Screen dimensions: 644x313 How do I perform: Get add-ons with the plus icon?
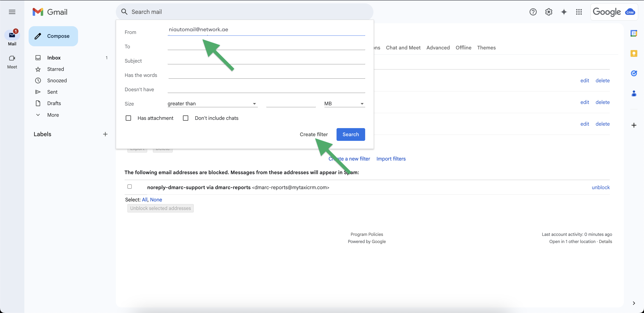coord(634,125)
